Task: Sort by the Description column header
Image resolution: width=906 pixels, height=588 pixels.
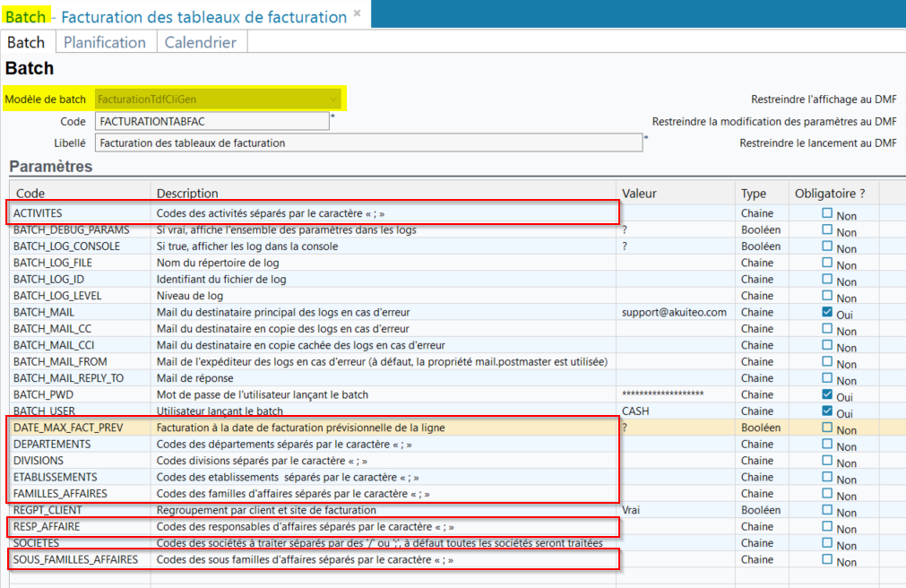Action: coord(383,193)
